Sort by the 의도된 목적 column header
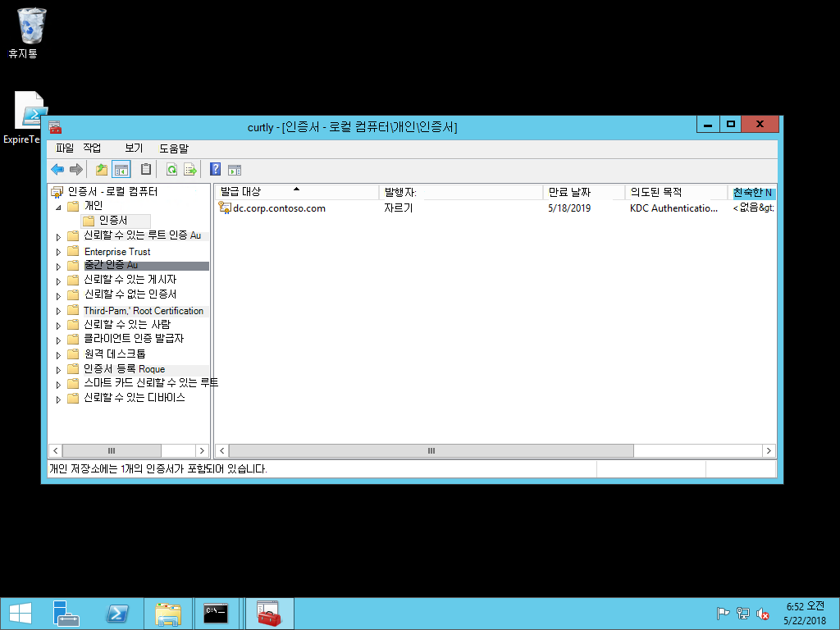 click(x=677, y=192)
